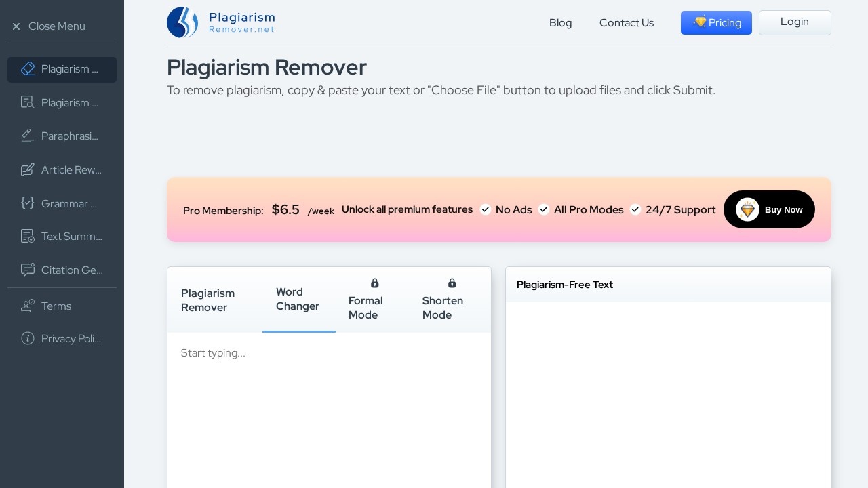
Task: Click the Plagiarism Remover page heading
Action: 267,67
